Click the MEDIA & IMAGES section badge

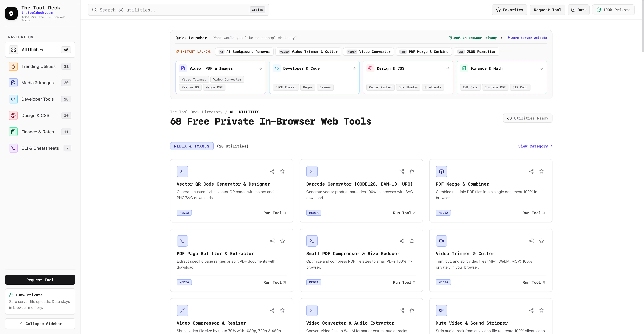[x=192, y=146]
